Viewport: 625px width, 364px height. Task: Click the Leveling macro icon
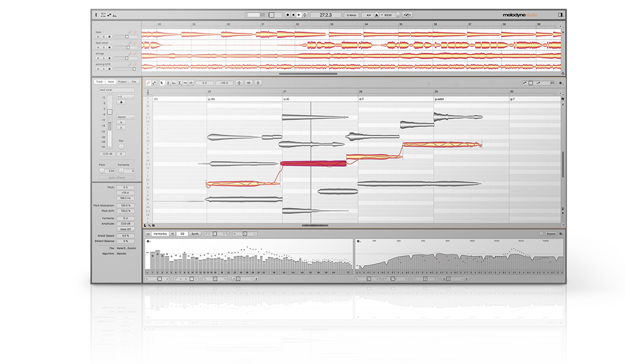point(258,83)
